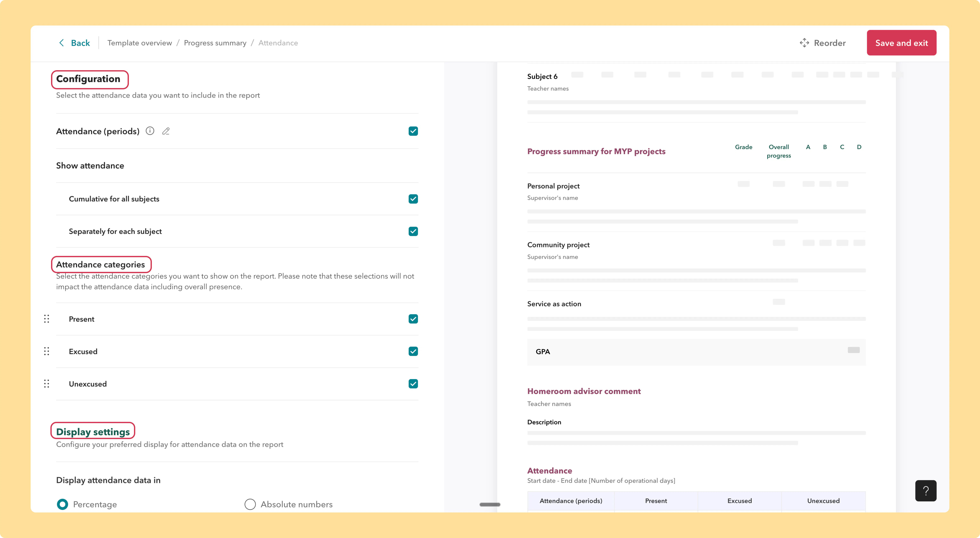The image size is (980, 538).
Task: Click the Configuration heading
Action: 88,79
